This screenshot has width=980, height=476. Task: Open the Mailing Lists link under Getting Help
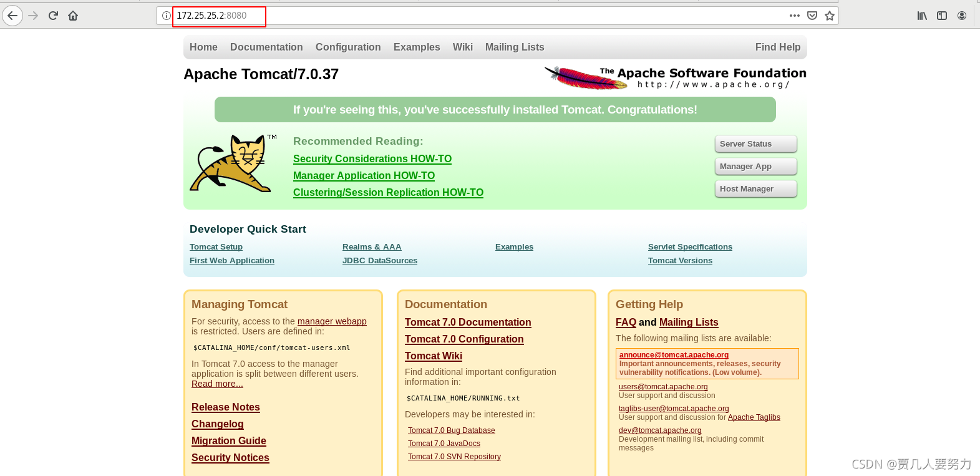689,323
